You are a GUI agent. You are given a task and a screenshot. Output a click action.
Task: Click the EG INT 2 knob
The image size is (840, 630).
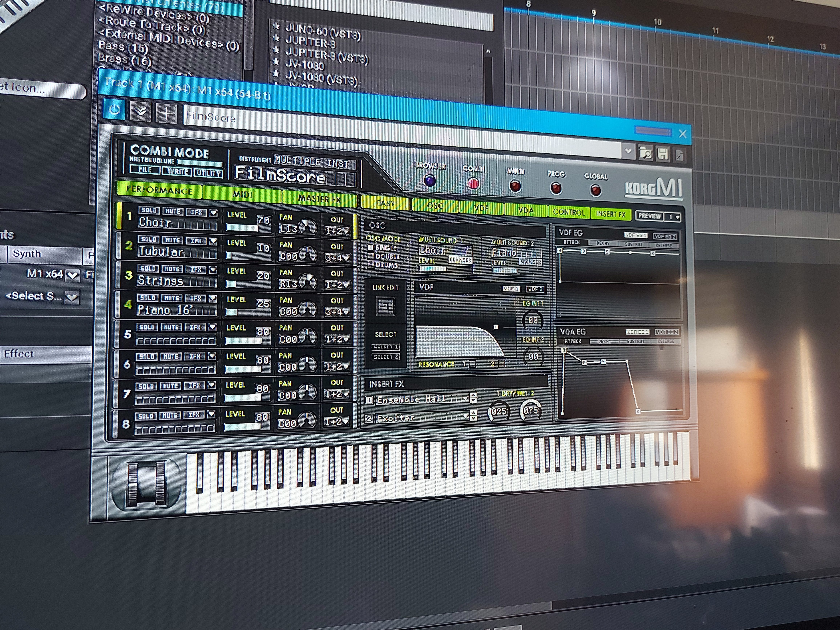(533, 356)
